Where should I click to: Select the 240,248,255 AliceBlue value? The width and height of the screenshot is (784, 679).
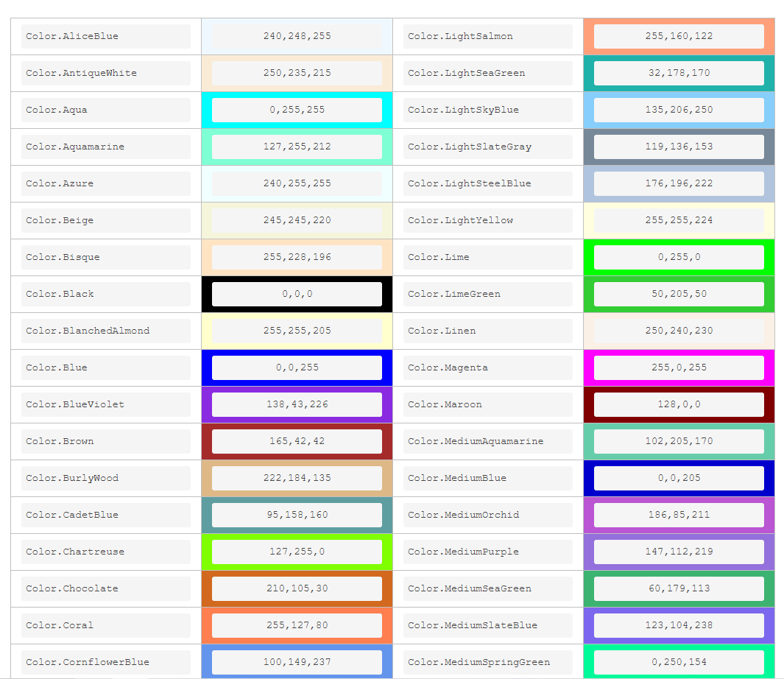click(297, 37)
